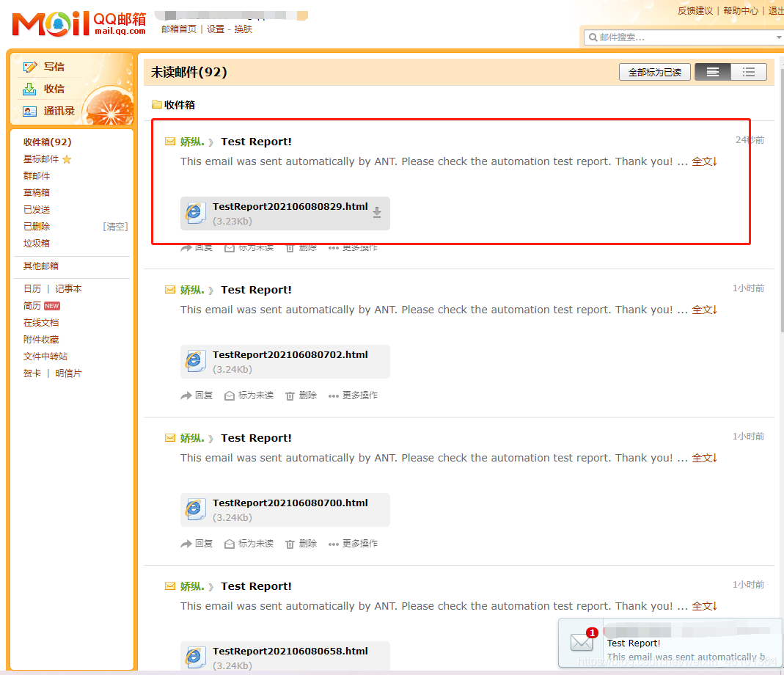This screenshot has height=675, width=784.
Task: Click the envelope icon of the TestReport202106080700 email
Action: [x=170, y=438]
